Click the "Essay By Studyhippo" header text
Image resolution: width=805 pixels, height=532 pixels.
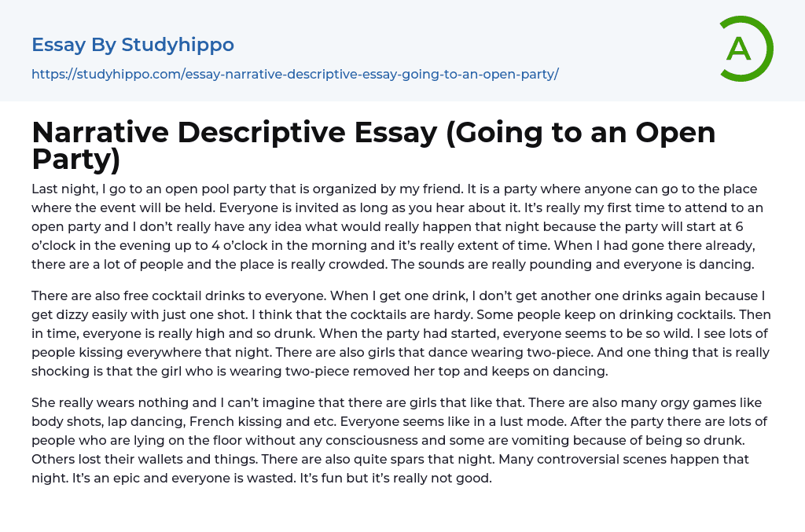pos(133,45)
